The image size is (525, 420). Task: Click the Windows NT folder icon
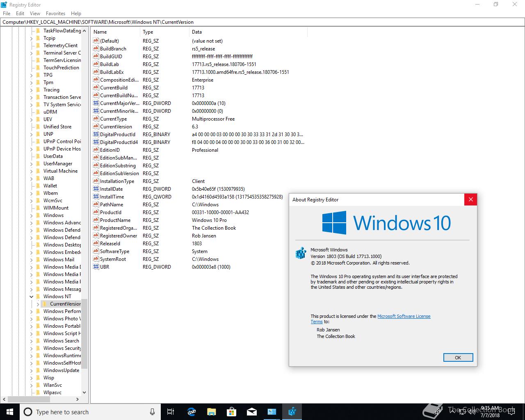click(38, 296)
